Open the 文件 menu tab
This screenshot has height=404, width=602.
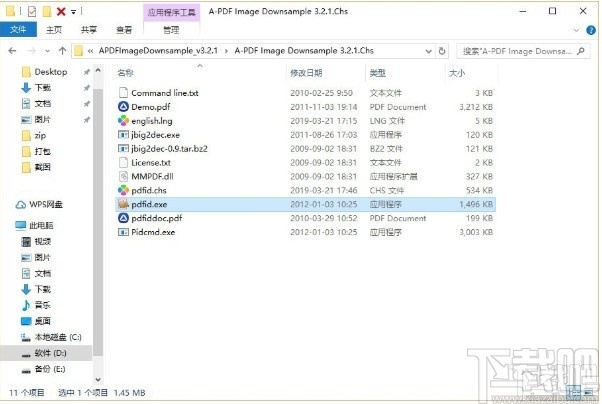[x=18, y=30]
